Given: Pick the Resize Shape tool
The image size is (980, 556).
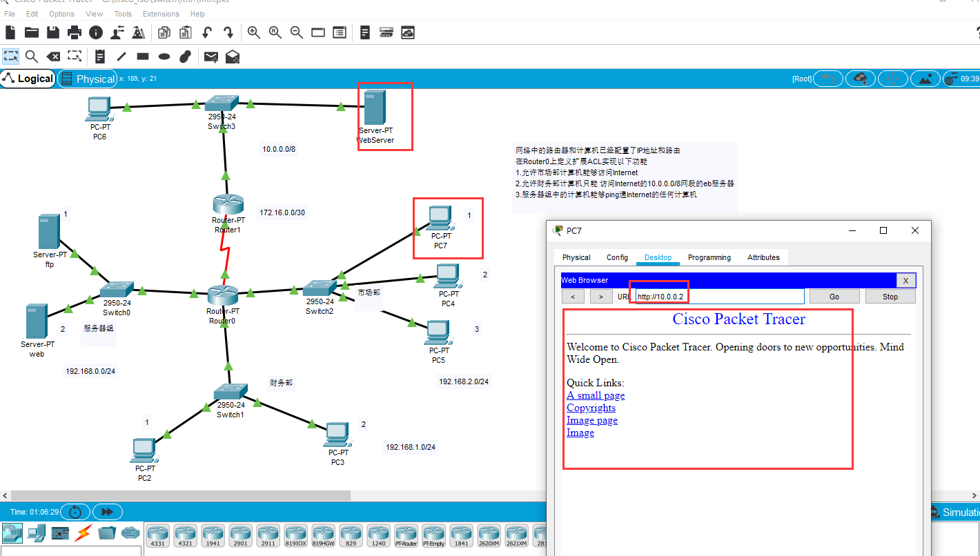Looking at the screenshot, I should (x=75, y=57).
